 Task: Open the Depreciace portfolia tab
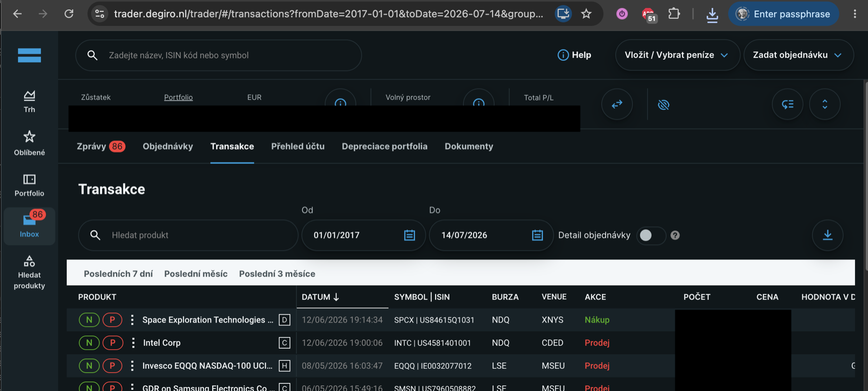click(385, 146)
